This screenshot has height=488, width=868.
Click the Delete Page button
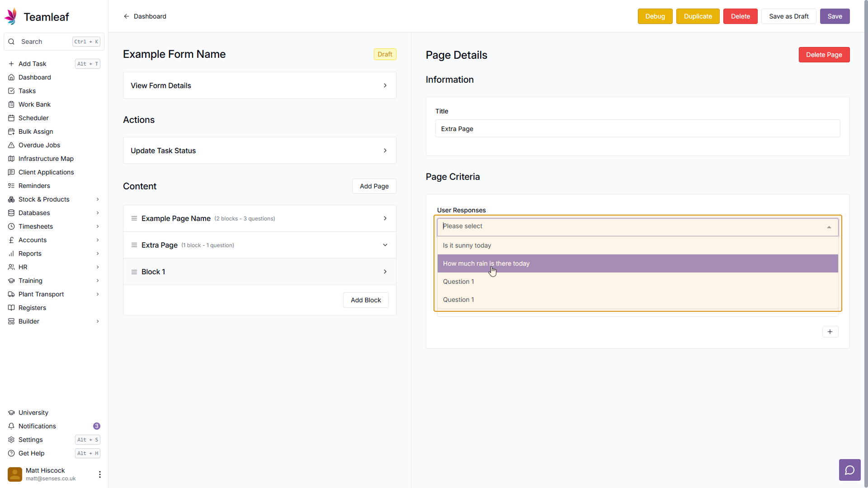[x=824, y=55]
